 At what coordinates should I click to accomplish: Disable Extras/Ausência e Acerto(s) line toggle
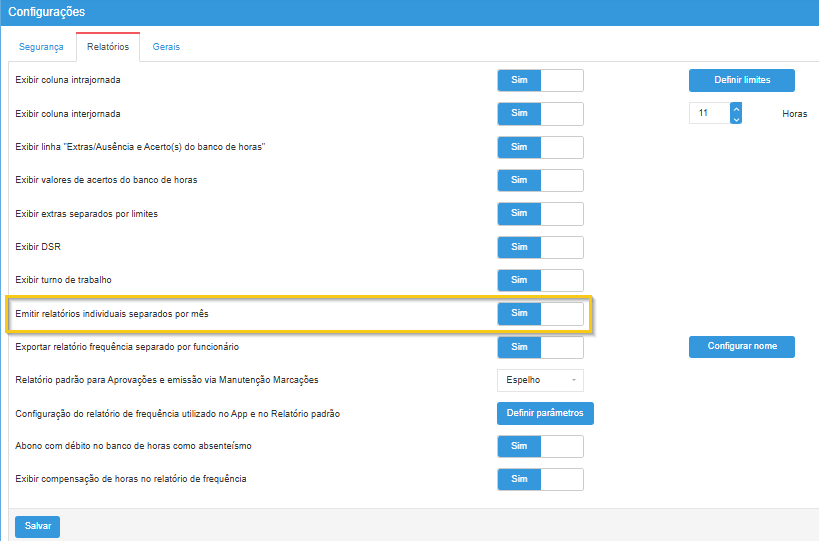pos(540,147)
